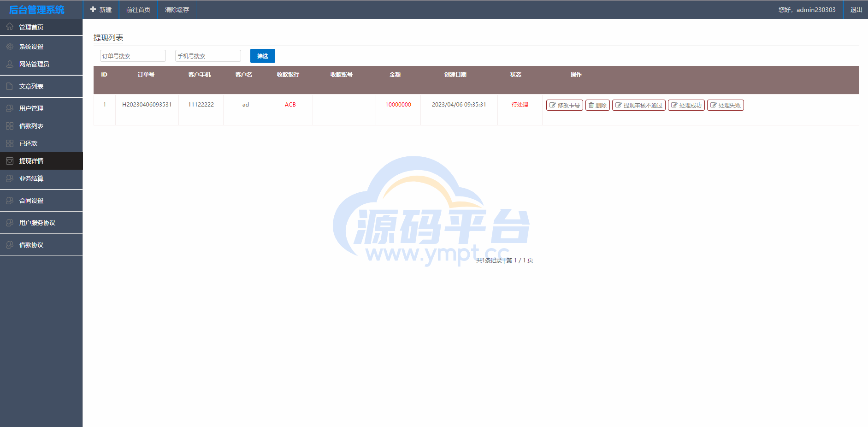
Task: Click the users icon beside 用户管理
Action: tap(10, 108)
